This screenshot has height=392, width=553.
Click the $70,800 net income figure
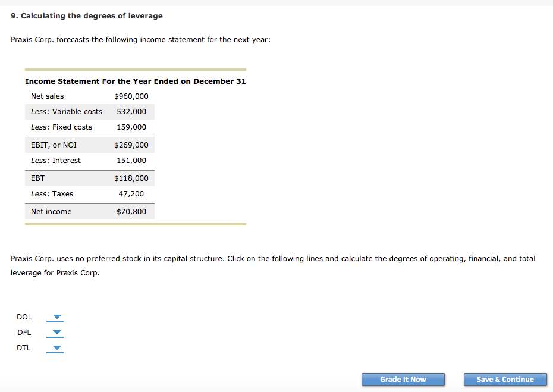[x=133, y=211]
